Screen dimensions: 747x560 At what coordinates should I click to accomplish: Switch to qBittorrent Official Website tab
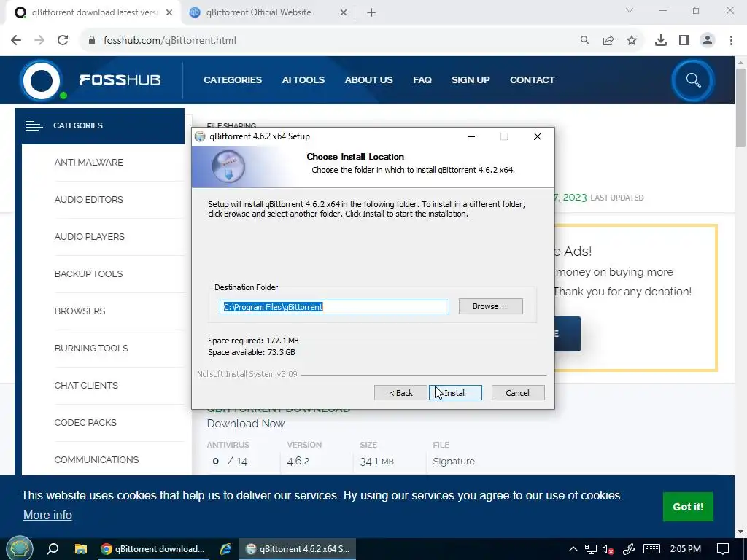click(x=269, y=13)
